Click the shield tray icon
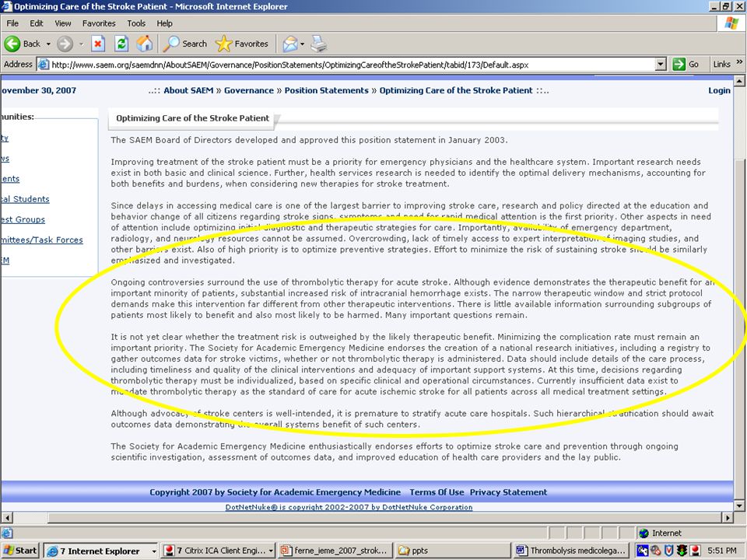This screenshot has height=560, width=747. pos(669,551)
